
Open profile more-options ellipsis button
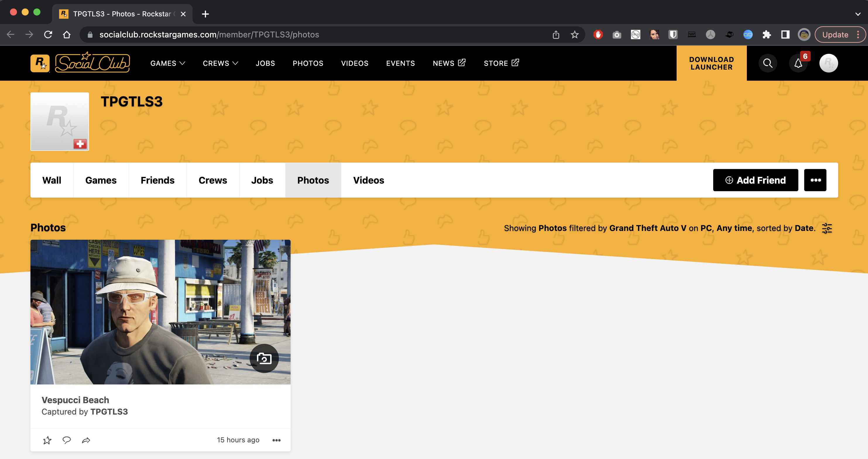(815, 180)
